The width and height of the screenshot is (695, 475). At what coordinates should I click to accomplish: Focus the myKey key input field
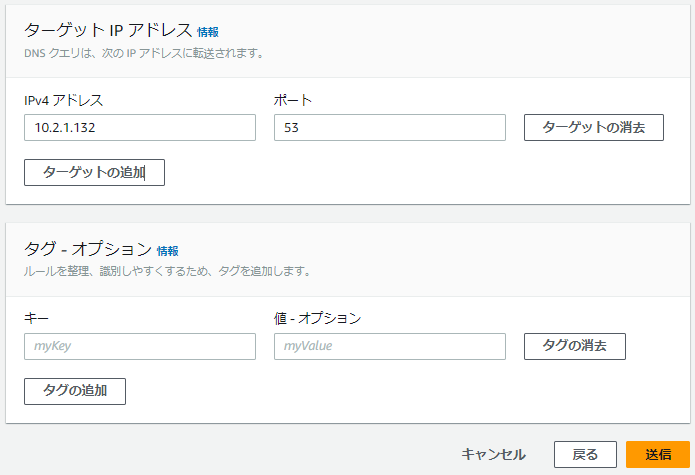(x=140, y=347)
